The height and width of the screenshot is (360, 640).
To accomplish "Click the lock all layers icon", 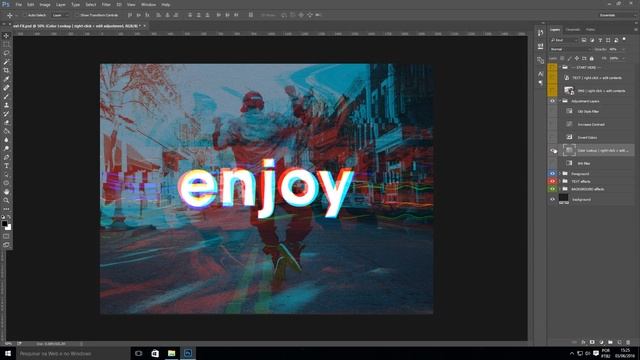I will point(591,58).
